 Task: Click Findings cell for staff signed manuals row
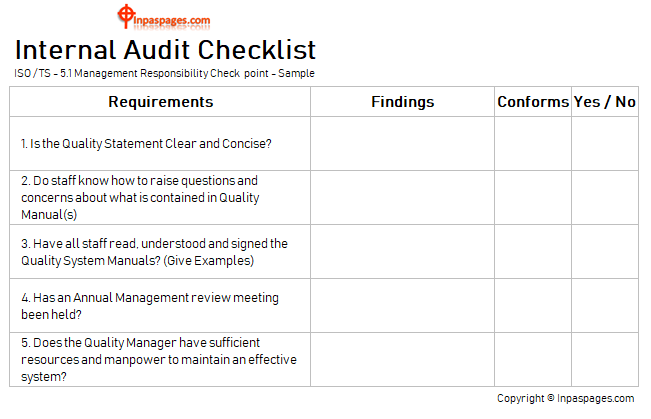403,252
